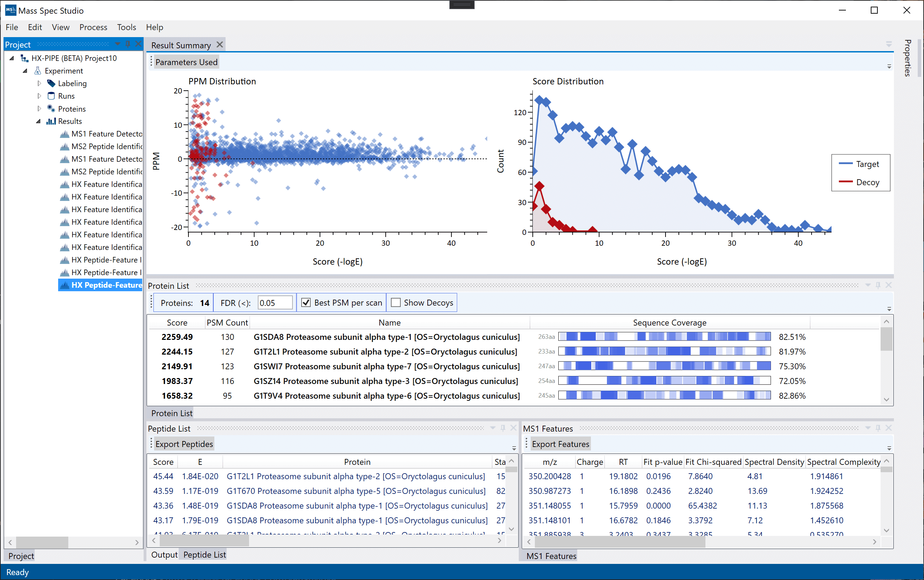Open the Properties side tab

[908, 58]
